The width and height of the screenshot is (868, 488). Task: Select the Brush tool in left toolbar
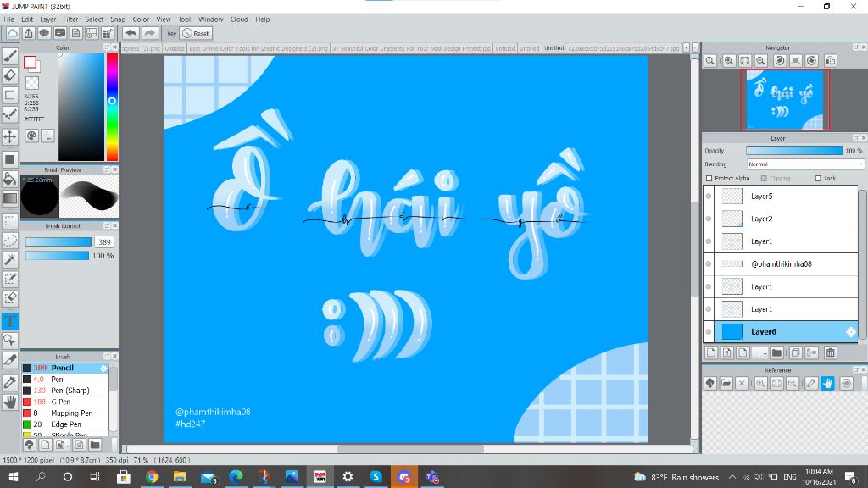[10, 55]
